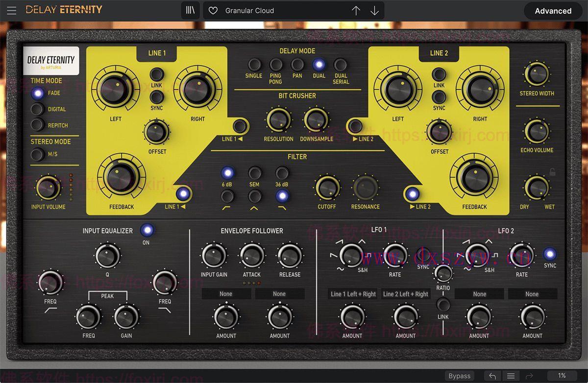Toggle the Line 2 Link button

point(439,74)
